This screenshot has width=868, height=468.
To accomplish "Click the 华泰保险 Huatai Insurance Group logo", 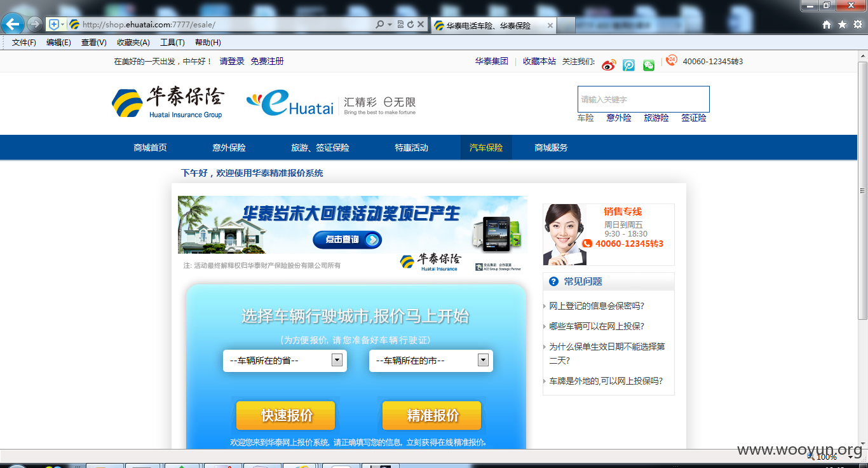I will tap(168, 102).
